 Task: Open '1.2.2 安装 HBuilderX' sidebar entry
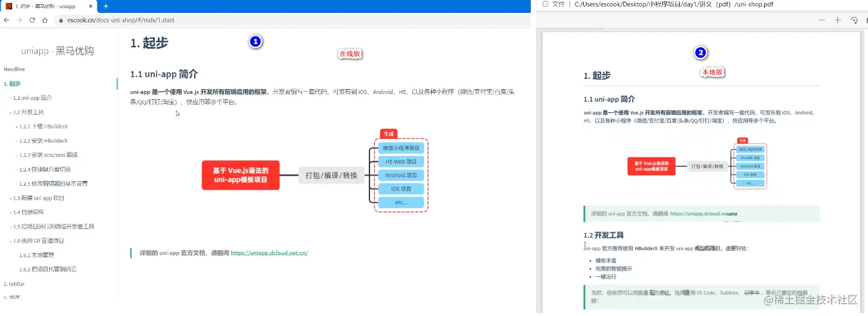click(x=42, y=140)
